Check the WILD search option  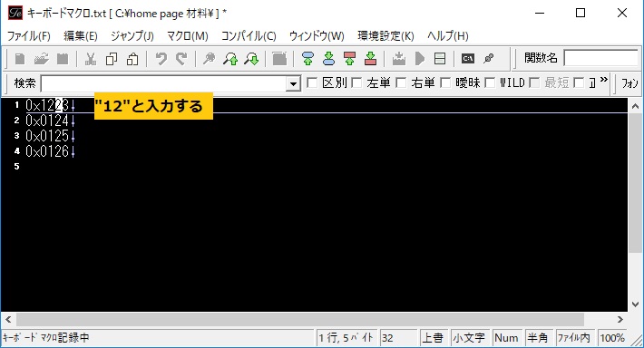[490, 82]
